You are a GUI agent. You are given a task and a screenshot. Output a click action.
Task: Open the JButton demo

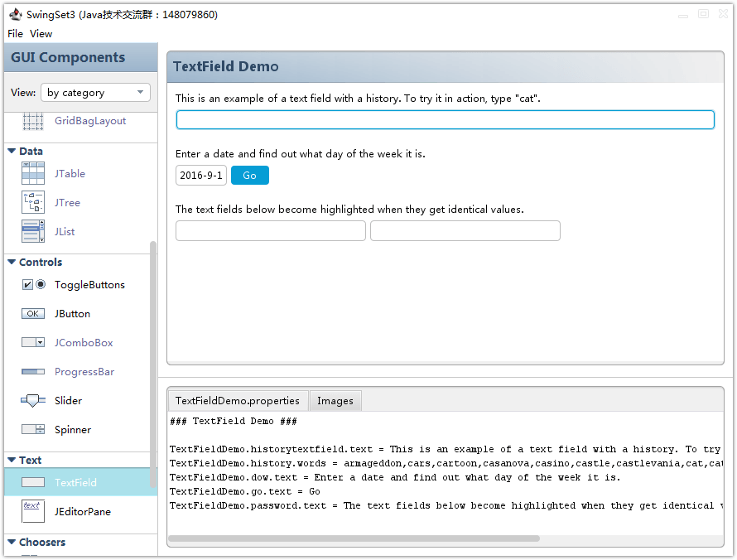[72, 314]
